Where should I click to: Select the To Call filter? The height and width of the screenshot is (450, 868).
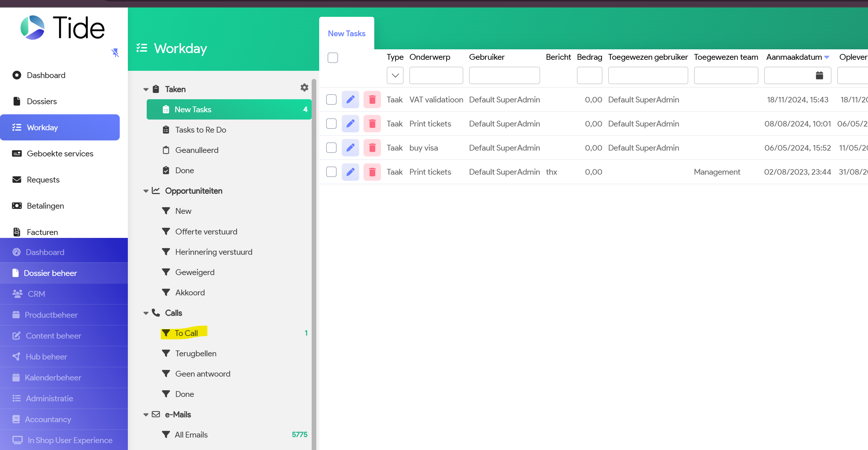pyautogui.click(x=186, y=333)
